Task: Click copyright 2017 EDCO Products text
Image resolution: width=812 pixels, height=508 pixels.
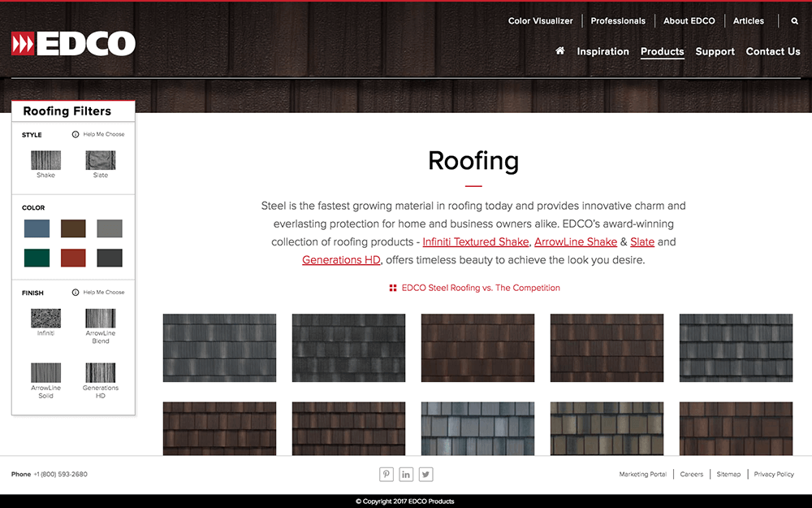Action: (405, 501)
